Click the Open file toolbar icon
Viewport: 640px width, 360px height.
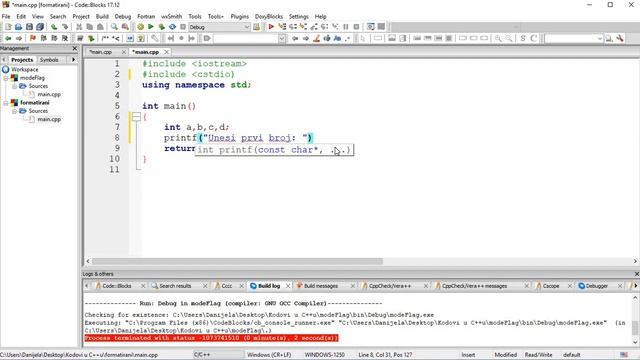coord(18,27)
